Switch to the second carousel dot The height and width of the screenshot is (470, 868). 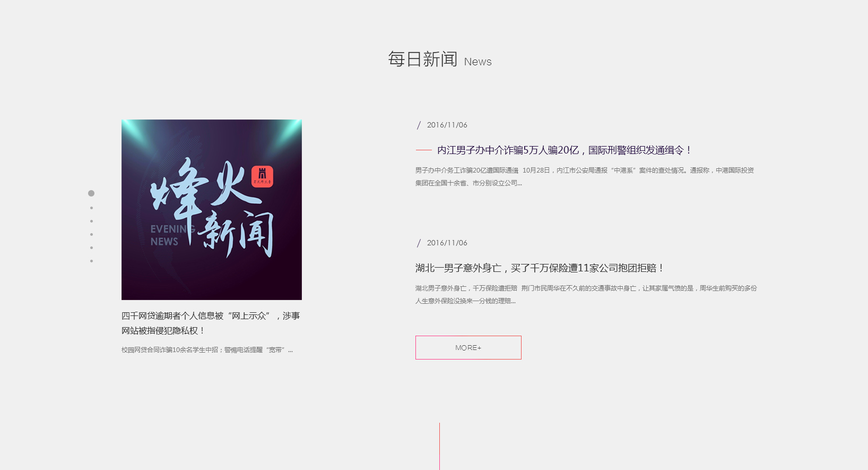tap(92, 208)
